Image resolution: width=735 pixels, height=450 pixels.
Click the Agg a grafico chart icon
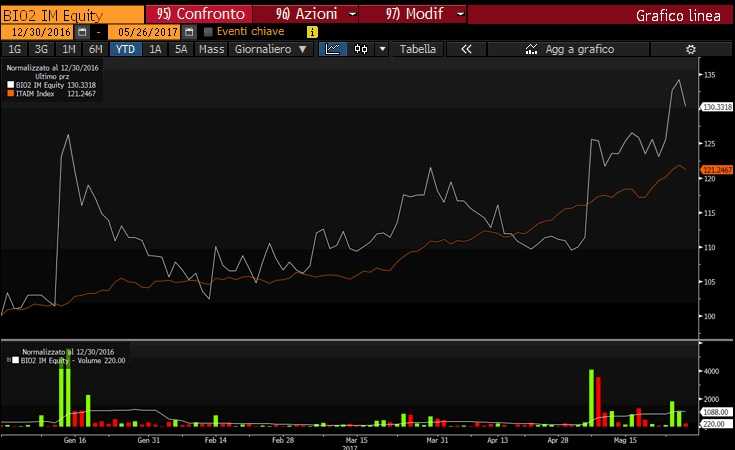point(530,49)
